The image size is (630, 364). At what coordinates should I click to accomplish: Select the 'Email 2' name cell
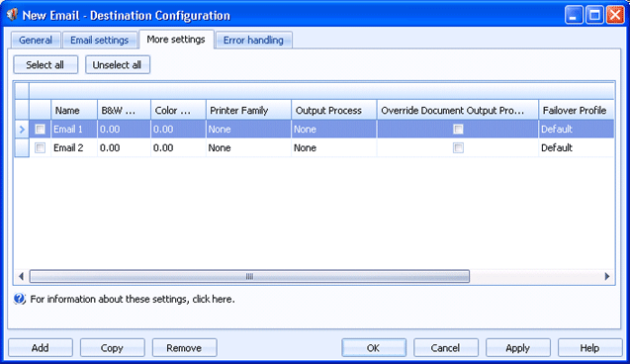74,147
